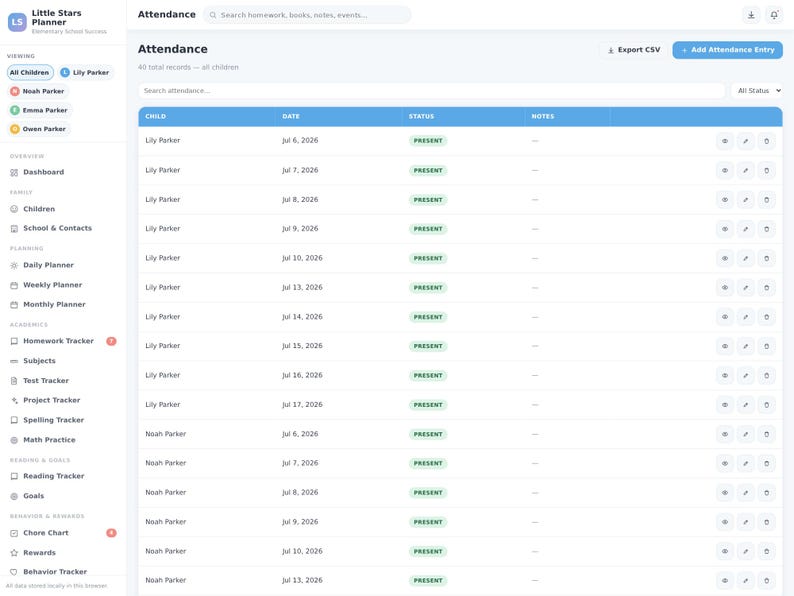The width and height of the screenshot is (794, 596).
Task: Open Reading Tracker
Action: click(63, 476)
